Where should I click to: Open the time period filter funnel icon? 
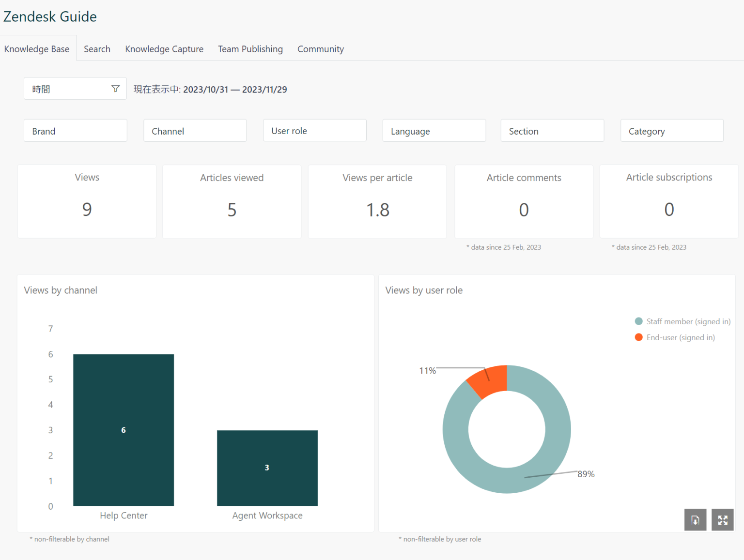tap(115, 89)
